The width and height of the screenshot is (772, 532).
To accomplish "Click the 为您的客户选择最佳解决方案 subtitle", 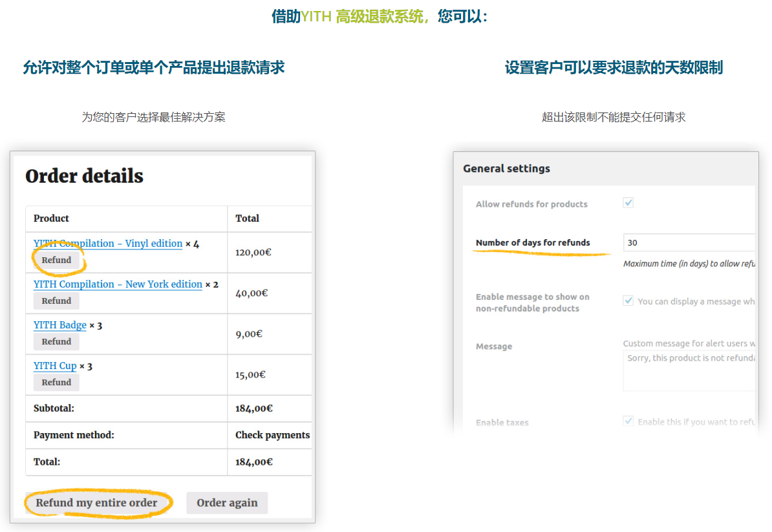I will coord(154,117).
